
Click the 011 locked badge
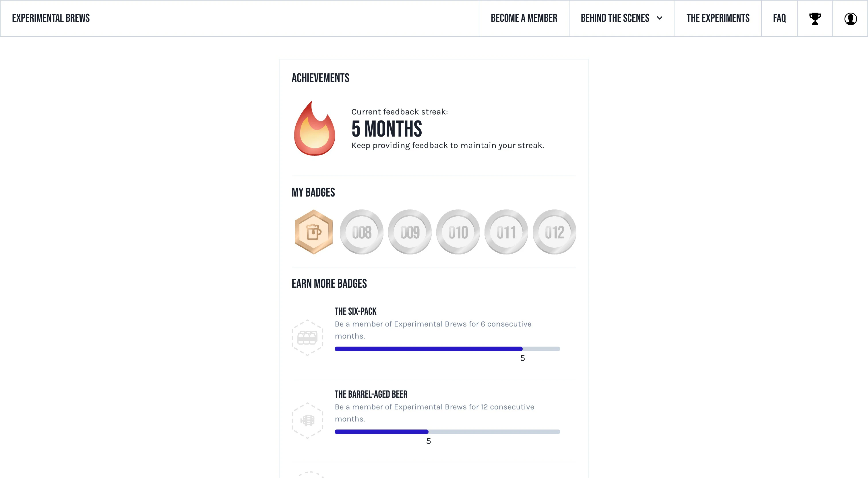click(506, 232)
